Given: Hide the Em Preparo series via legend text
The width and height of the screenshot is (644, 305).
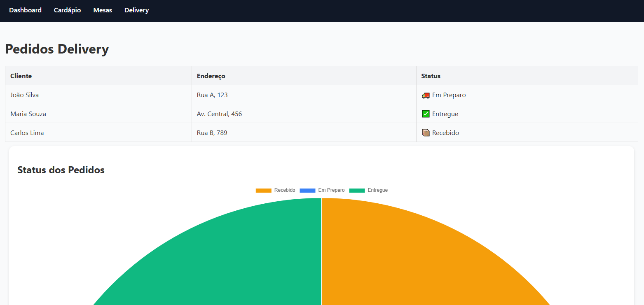Looking at the screenshot, I should point(331,190).
